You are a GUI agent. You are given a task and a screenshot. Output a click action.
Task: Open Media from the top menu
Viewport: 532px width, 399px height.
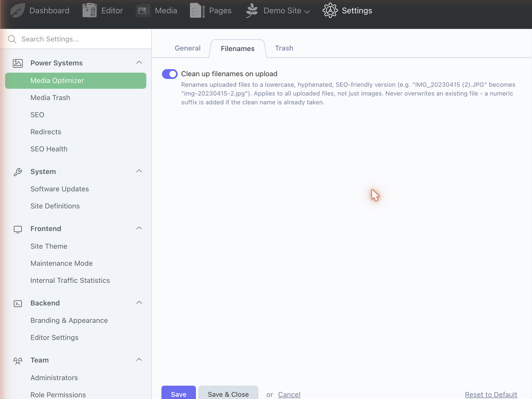coord(166,11)
